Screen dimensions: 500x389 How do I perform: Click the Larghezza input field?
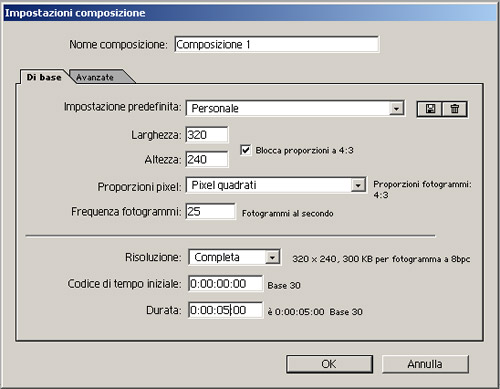pos(207,135)
